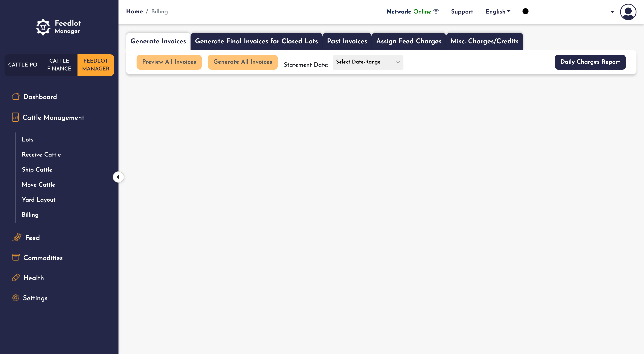
Task: Open Lots under Cattle Management
Action: [x=27, y=139]
